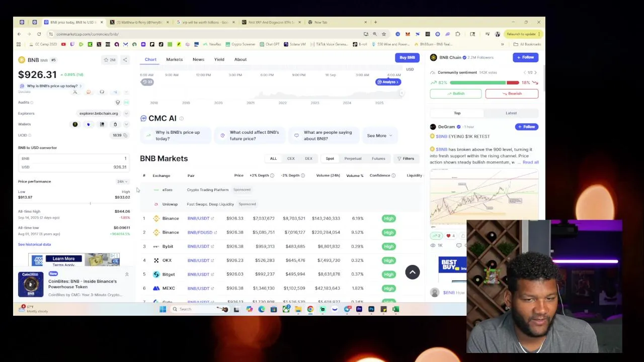Open the CMC AI info icon
Viewport: 644px width, 362px height.
click(182, 119)
